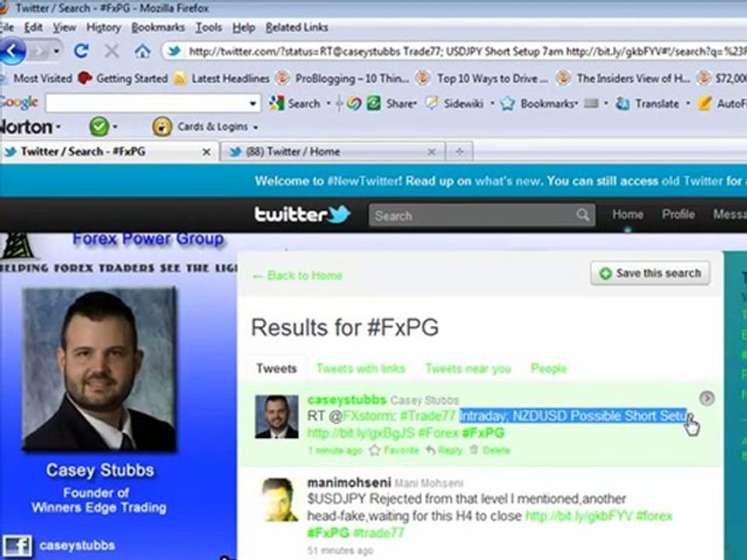The image size is (747, 560).
Task: Open the navigation history dropdown arrow
Action: 56,51
